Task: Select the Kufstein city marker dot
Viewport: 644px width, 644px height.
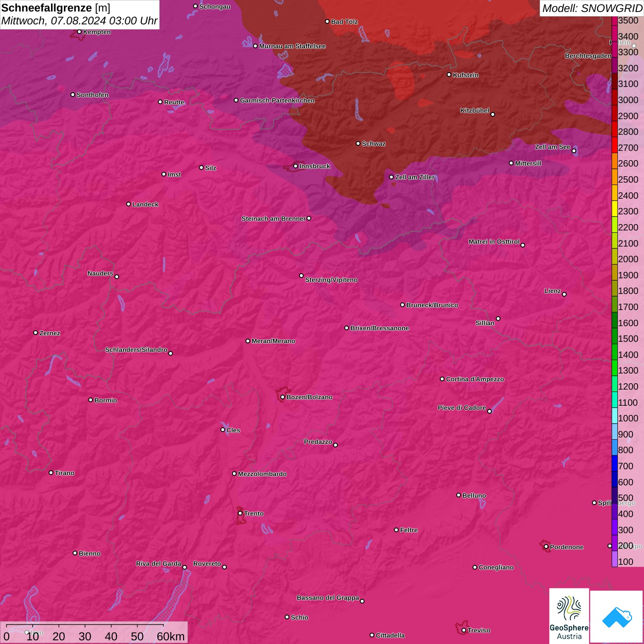Action: [449, 75]
